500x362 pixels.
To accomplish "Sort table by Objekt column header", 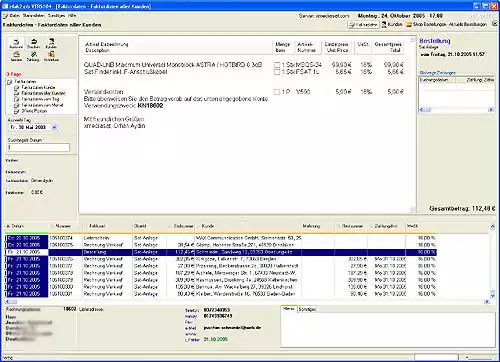I will 150,226.
